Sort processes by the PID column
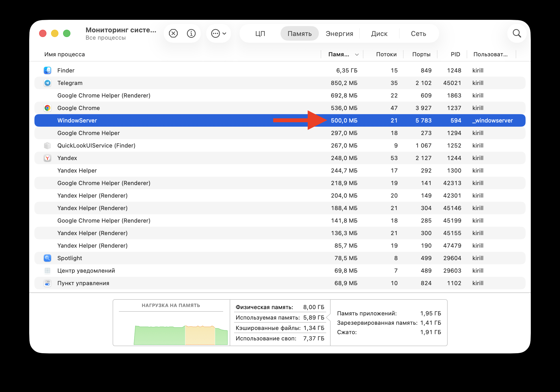This screenshot has height=392, width=560. tap(455, 54)
